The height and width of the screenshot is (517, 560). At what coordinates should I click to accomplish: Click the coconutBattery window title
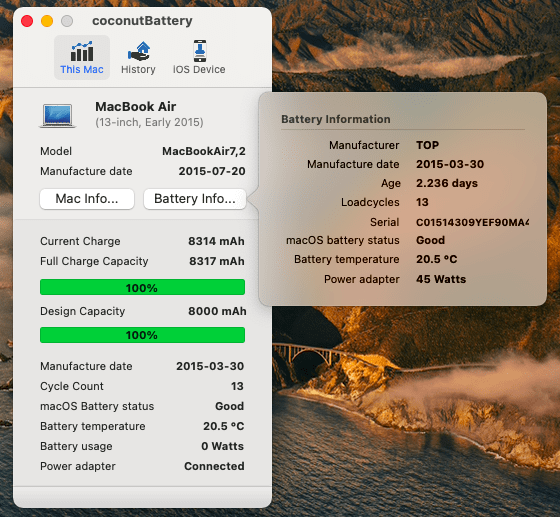tap(142, 21)
